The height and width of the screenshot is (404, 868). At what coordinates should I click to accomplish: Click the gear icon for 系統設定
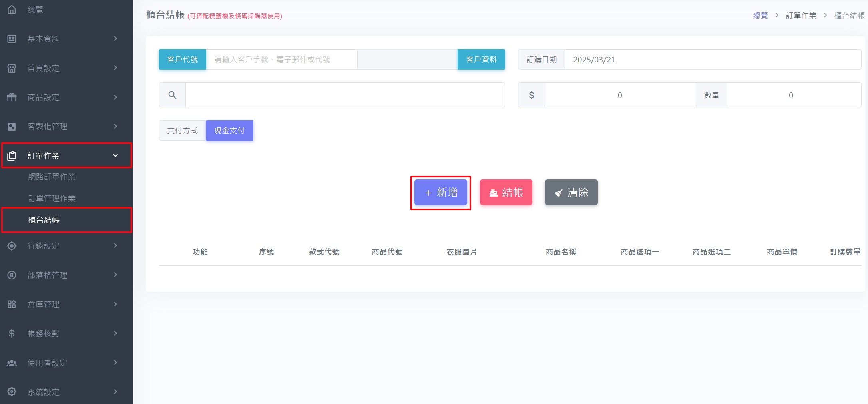(x=12, y=392)
